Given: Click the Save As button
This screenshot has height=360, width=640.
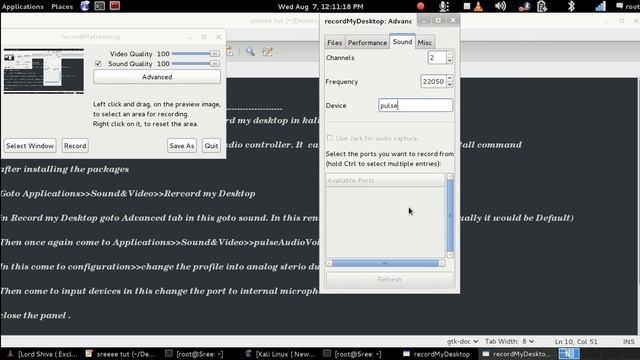Looking at the screenshot, I should click(x=182, y=146).
